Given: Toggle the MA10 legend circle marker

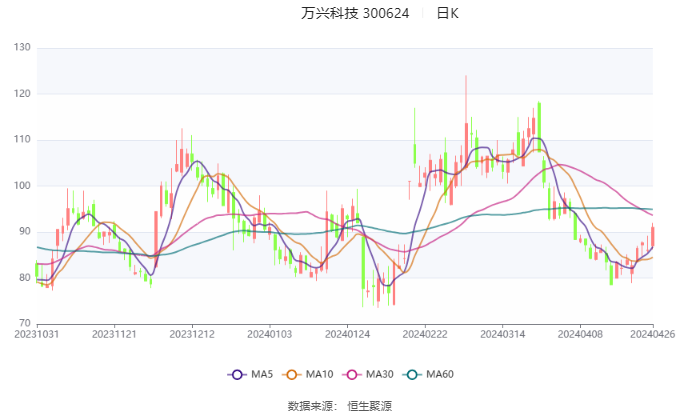Looking at the screenshot, I should point(291,374).
